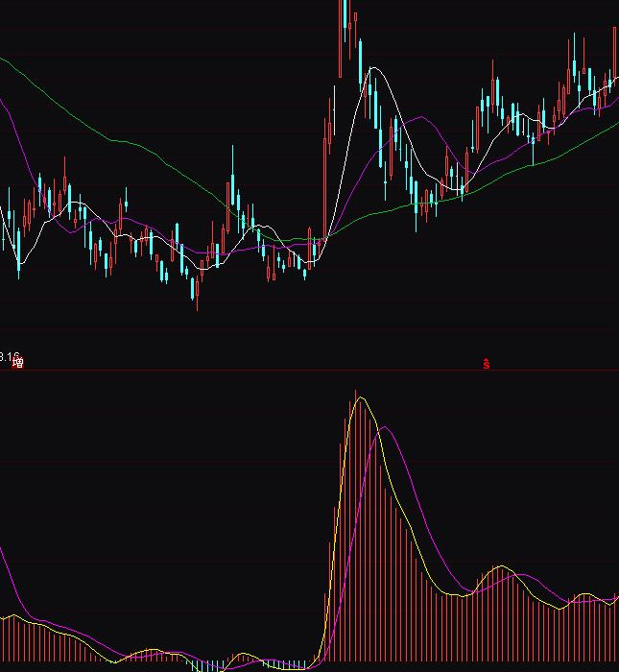Select the last candlestick at right edge
Screen dimensions: 619x672
[615, 58]
